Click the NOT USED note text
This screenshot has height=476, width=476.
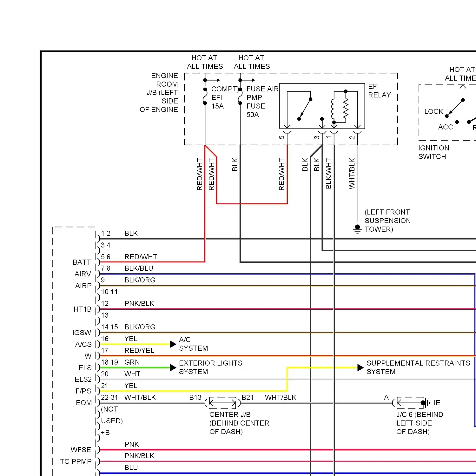(x=112, y=415)
